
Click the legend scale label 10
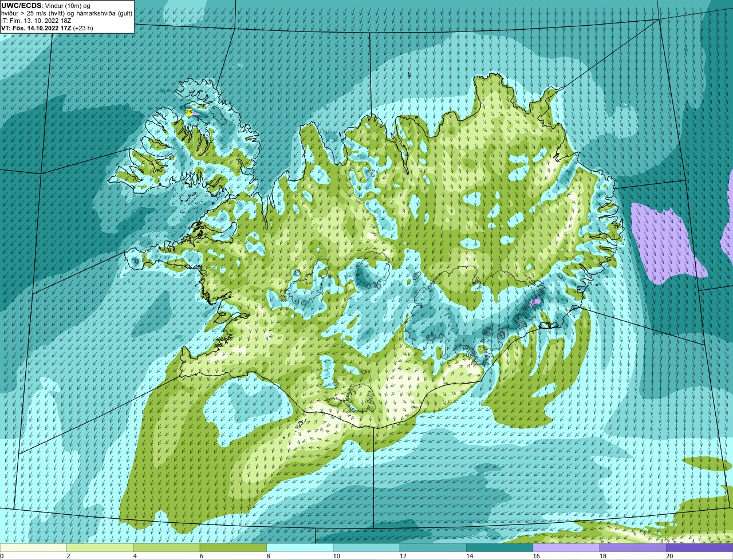click(336, 556)
